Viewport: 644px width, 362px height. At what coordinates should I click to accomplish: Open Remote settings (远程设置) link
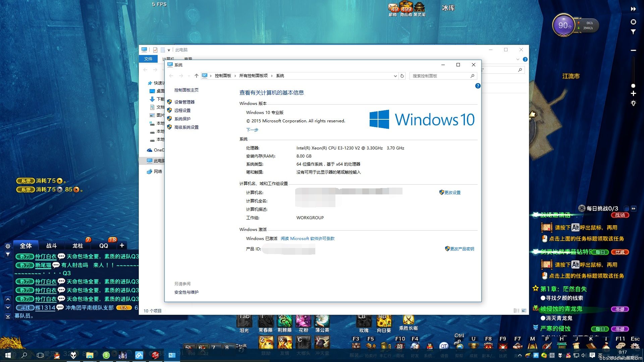click(x=182, y=110)
